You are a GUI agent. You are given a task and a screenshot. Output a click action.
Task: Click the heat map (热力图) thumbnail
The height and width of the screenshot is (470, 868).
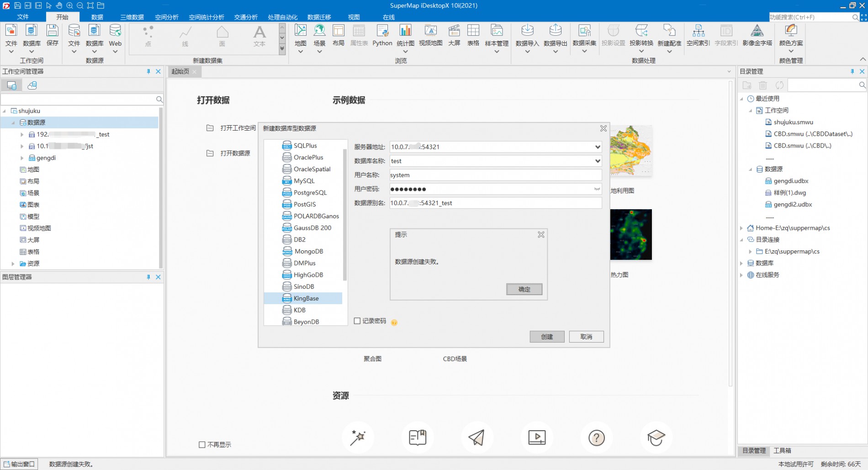tap(631, 235)
